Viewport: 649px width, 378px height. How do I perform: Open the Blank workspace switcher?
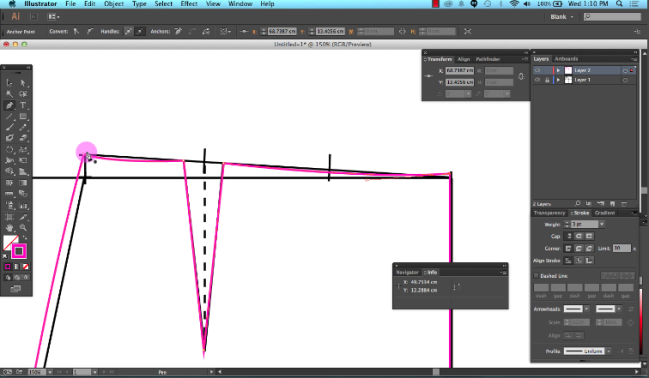click(x=562, y=17)
